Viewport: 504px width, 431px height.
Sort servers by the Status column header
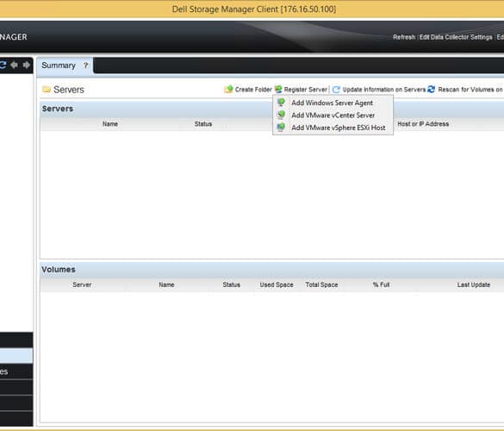pos(203,124)
